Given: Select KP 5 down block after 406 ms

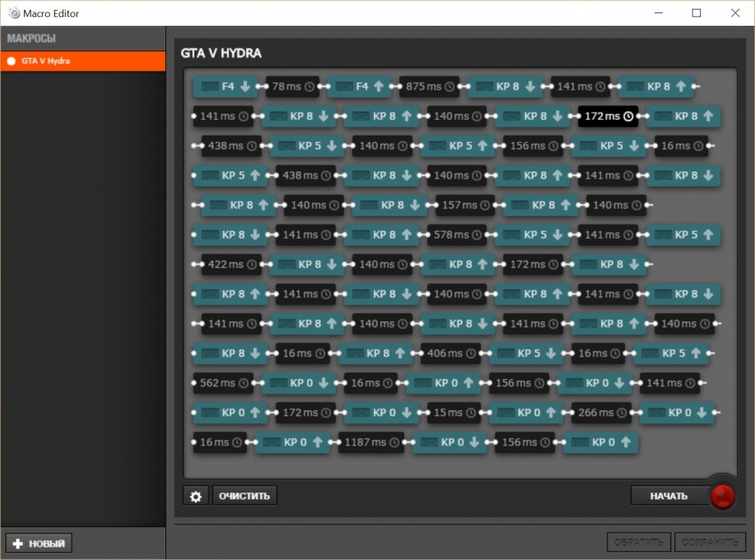Looking at the screenshot, I should click(x=527, y=353).
